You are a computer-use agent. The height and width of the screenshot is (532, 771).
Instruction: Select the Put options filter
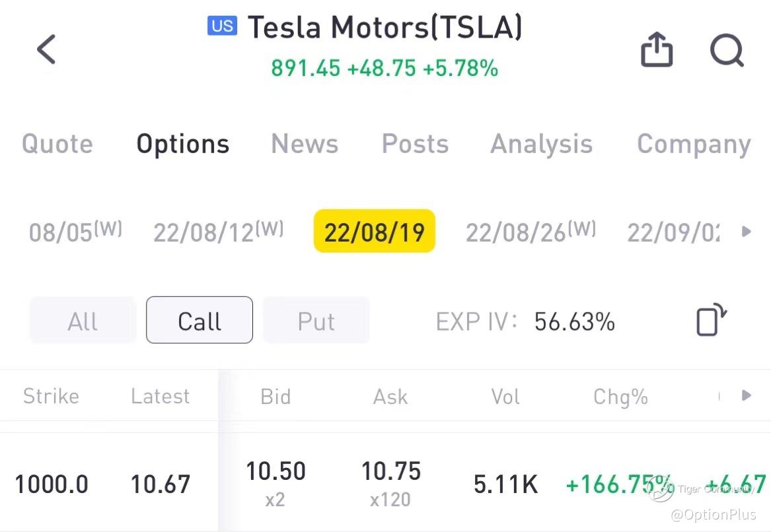(x=316, y=321)
